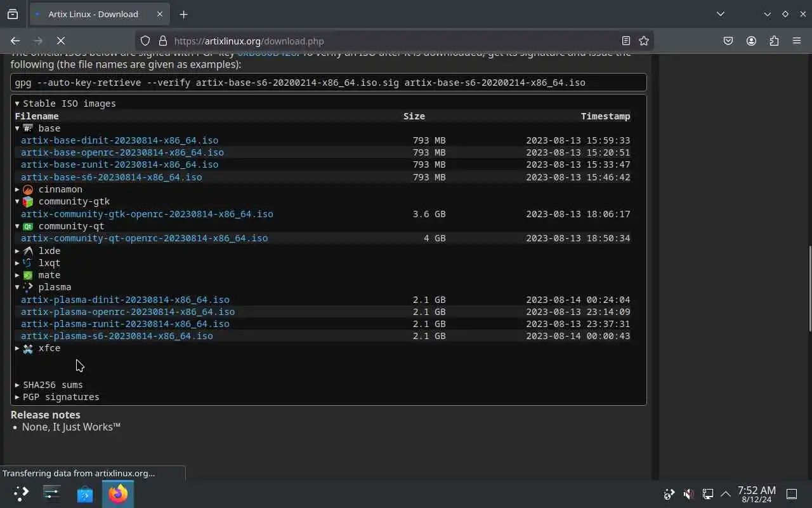Click the Release notes heading

[x=45, y=415]
